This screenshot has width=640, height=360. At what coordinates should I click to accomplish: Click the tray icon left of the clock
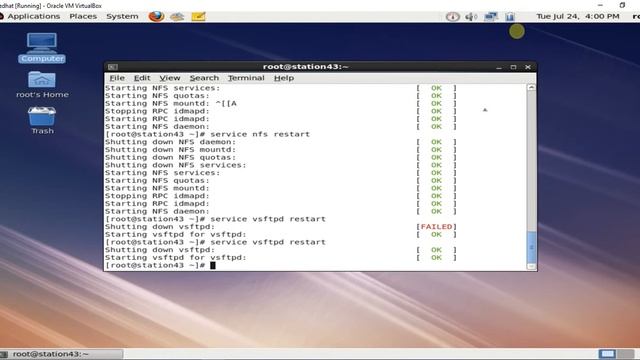[x=509, y=17]
